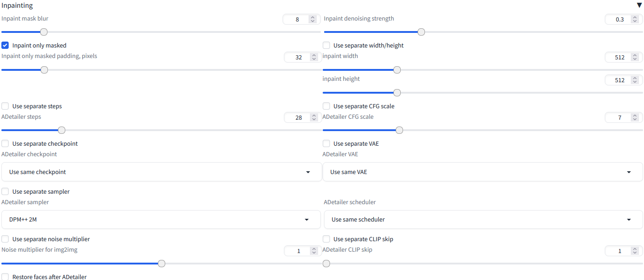This screenshot has height=280, width=644.
Task: Click inpaint width slider handle
Action: click(x=397, y=70)
